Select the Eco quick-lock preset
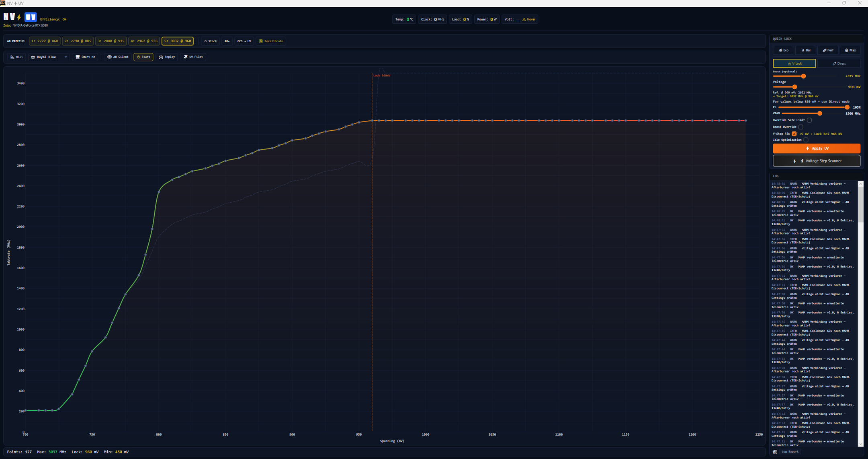The height and width of the screenshot is (459, 868). pos(783,50)
